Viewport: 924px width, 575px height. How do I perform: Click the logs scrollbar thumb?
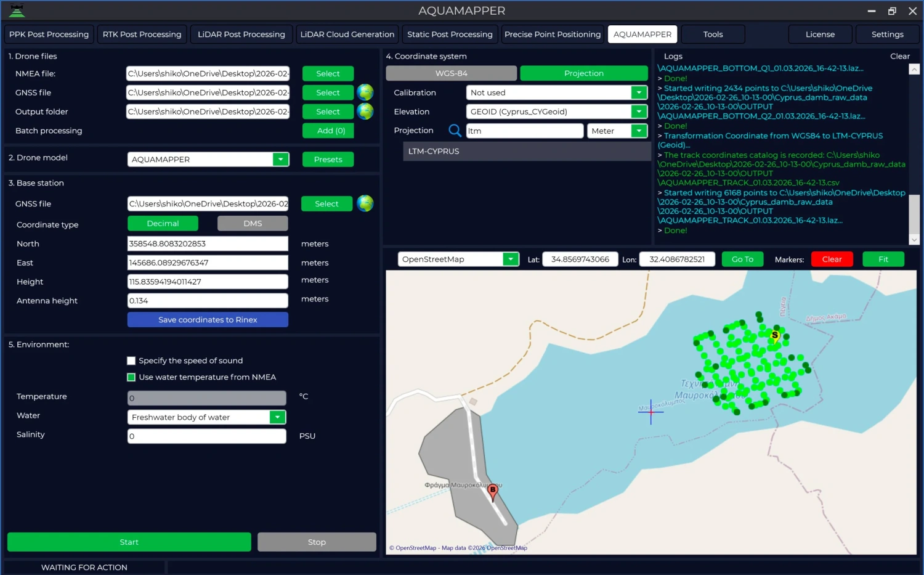(914, 214)
